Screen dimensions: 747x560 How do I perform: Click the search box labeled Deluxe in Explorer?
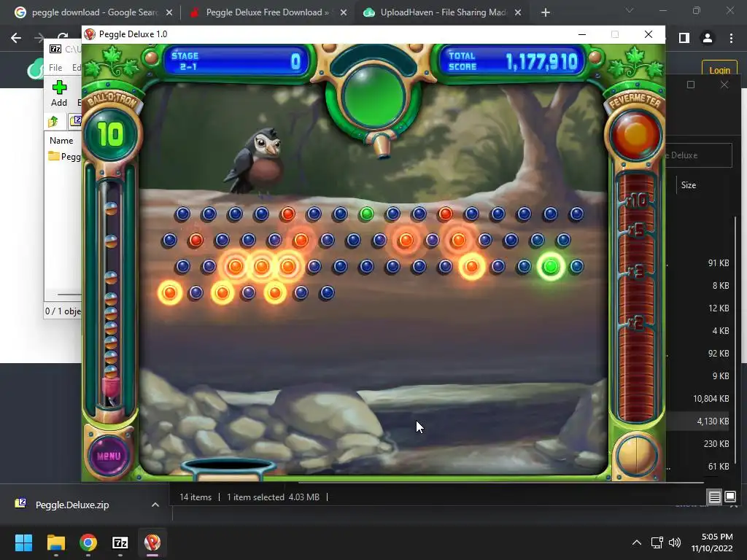(x=699, y=155)
